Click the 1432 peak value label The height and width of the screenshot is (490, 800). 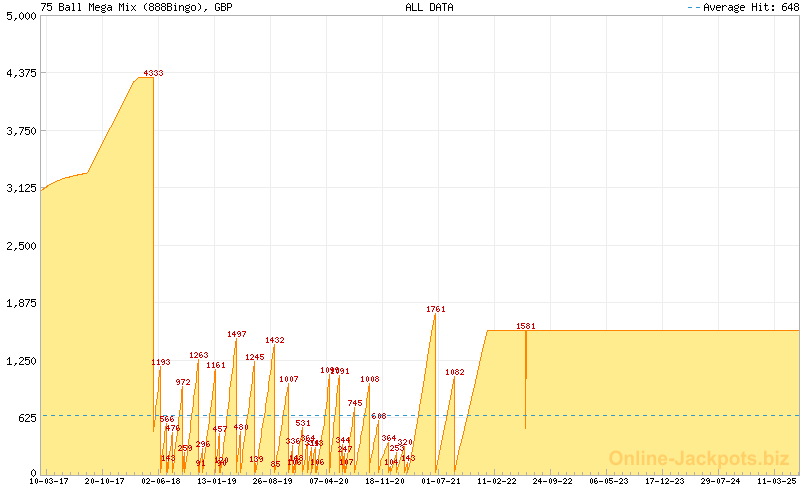[274, 340]
